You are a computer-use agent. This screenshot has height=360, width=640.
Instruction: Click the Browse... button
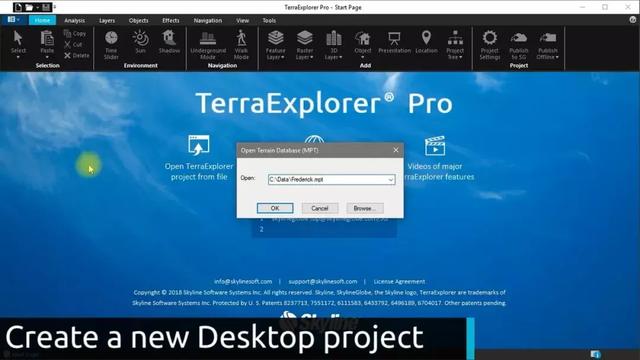click(365, 208)
